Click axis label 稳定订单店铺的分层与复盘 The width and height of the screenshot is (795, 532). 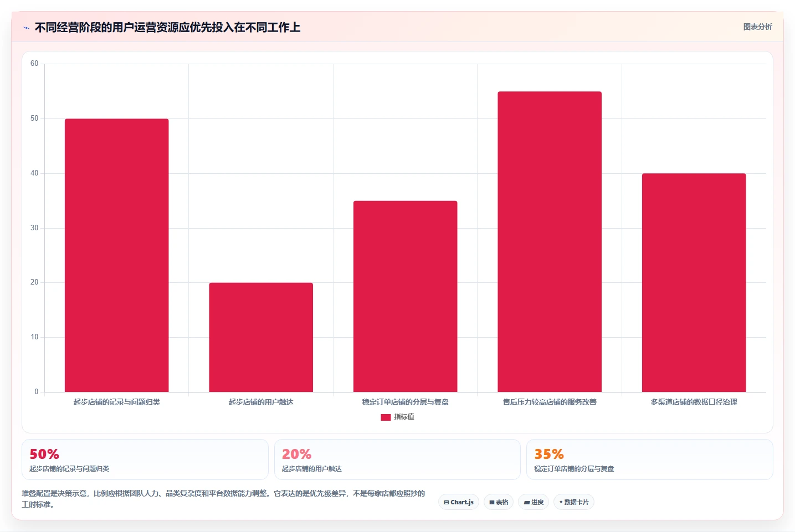tap(405, 402)
